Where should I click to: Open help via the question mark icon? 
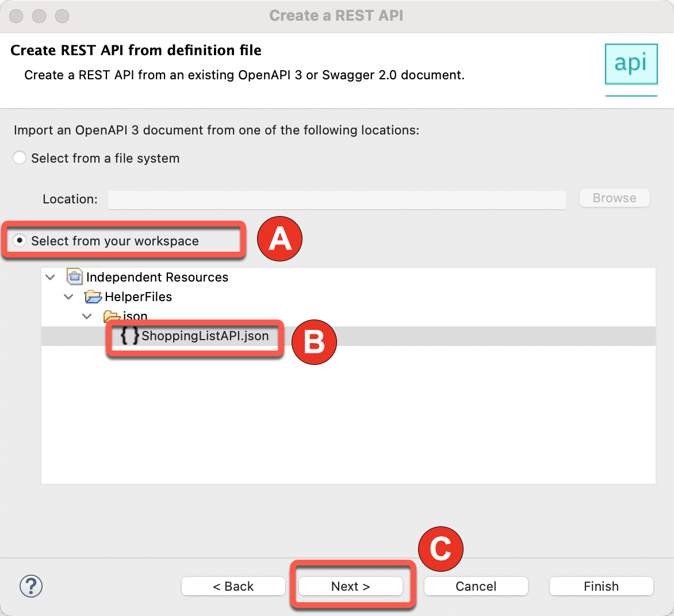[31, 586]
